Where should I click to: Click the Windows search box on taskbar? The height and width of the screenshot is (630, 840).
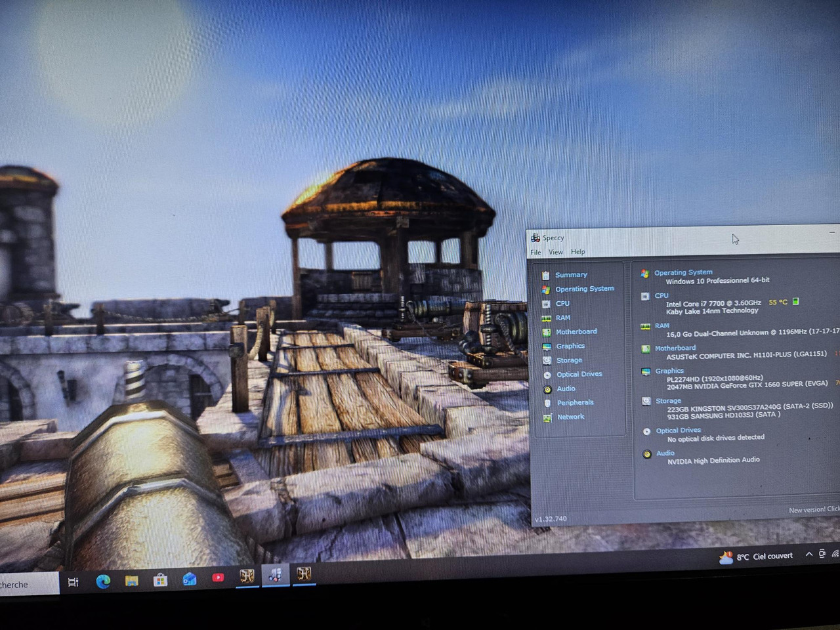pos(28,584)
